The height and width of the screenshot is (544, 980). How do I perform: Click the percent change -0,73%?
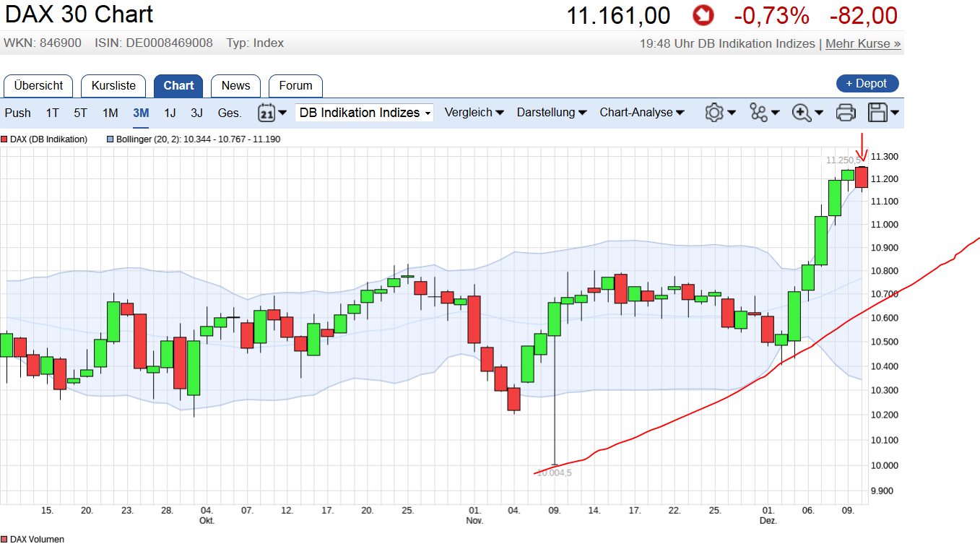(x=771, y=15)
